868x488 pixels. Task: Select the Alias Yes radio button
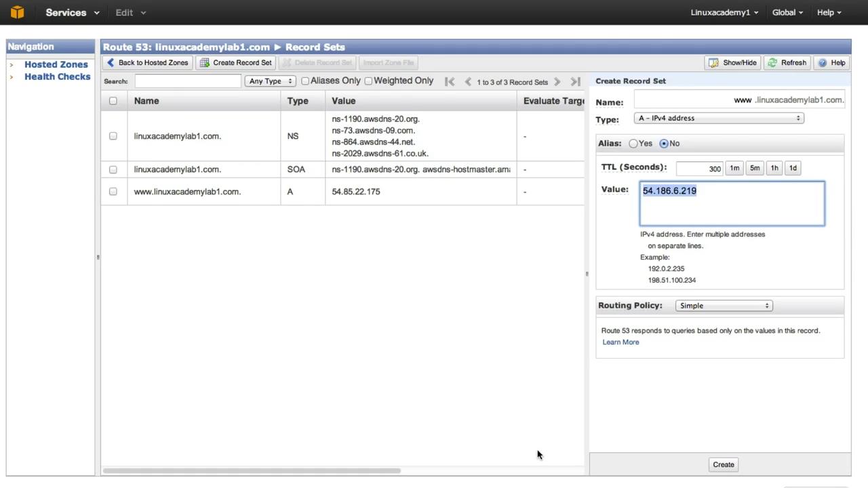click(x=633, y=144)
